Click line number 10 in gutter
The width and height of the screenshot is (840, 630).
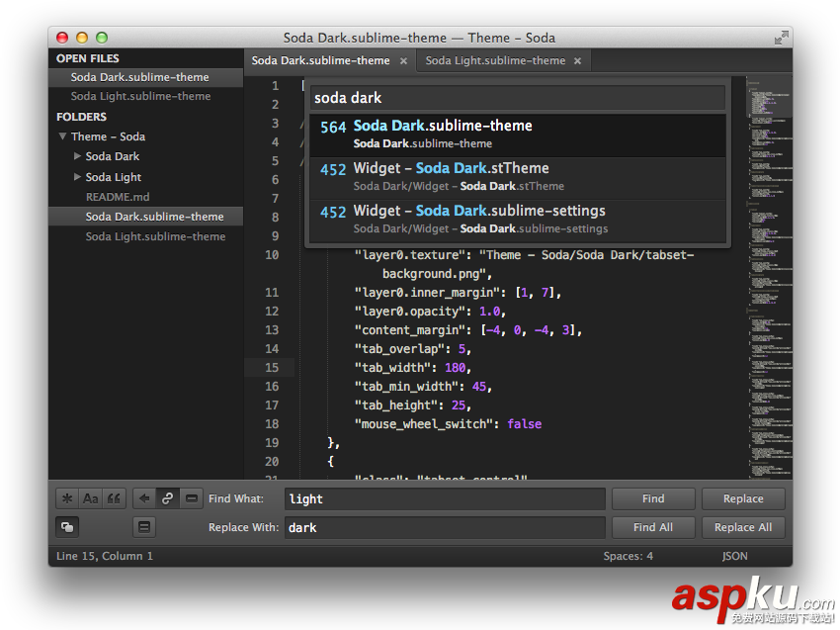(x=272, y=255)
